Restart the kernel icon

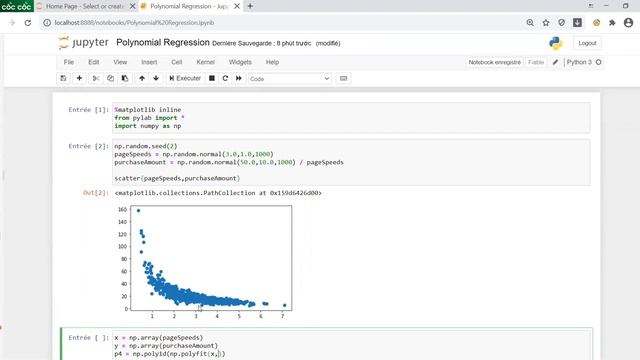(225, 78)
